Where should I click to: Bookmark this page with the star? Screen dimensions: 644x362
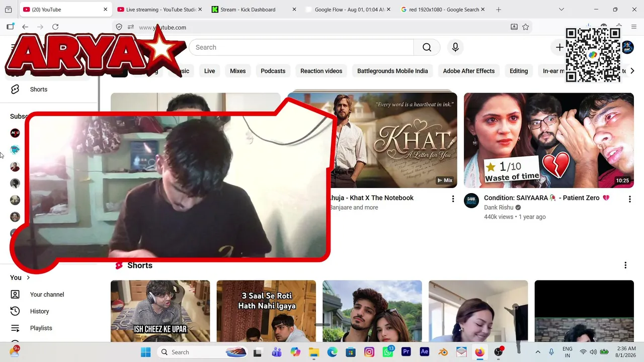pos(526,27)
